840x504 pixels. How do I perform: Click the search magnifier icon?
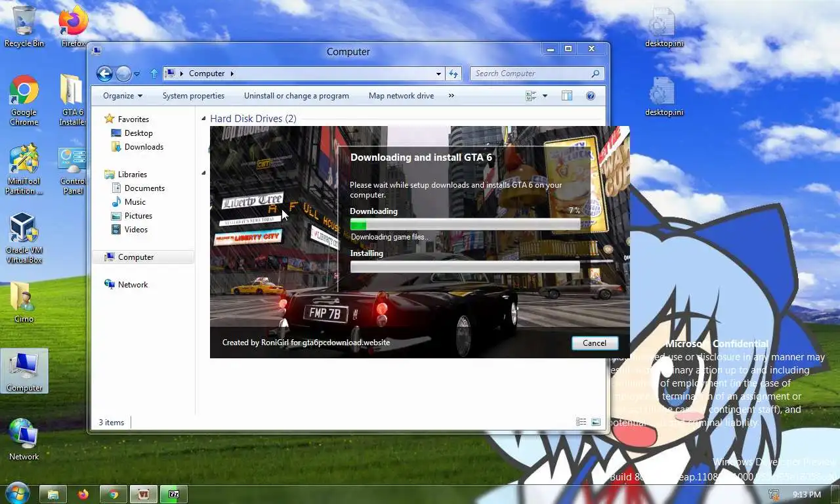(x=595, y=73)
